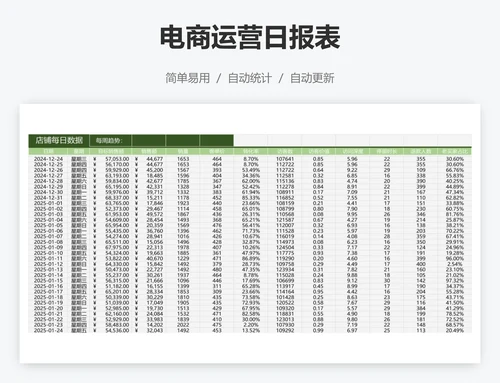Viewport: 500px width, 383px height.
Task: Select visitor count cell 107641
Action: click(285, 159)
